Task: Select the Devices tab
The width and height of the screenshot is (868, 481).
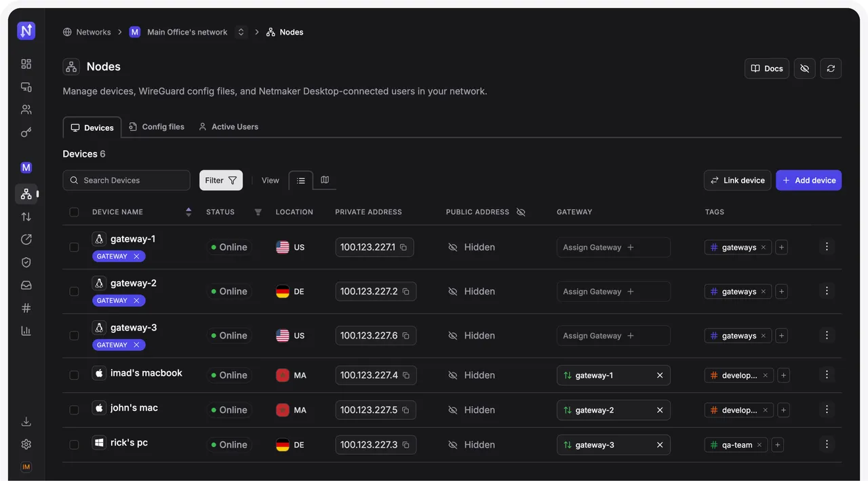Action: (x=92, y=128)
